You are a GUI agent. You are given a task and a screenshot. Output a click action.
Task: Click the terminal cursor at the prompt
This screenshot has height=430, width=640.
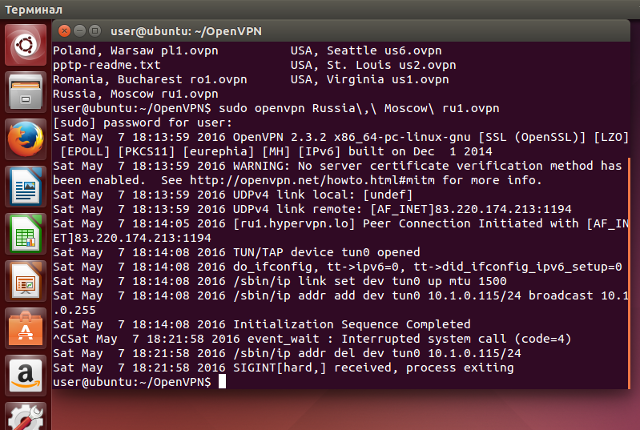[222, 382]
